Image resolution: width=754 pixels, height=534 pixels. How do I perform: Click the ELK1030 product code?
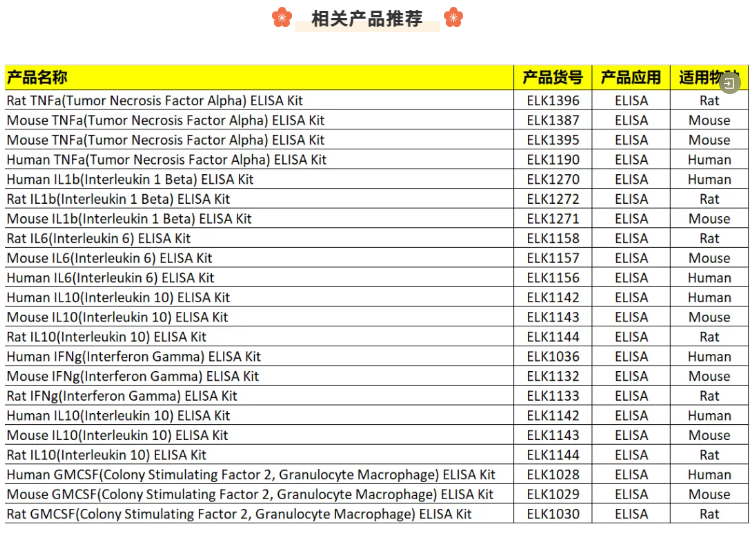(x=552, y=514)
